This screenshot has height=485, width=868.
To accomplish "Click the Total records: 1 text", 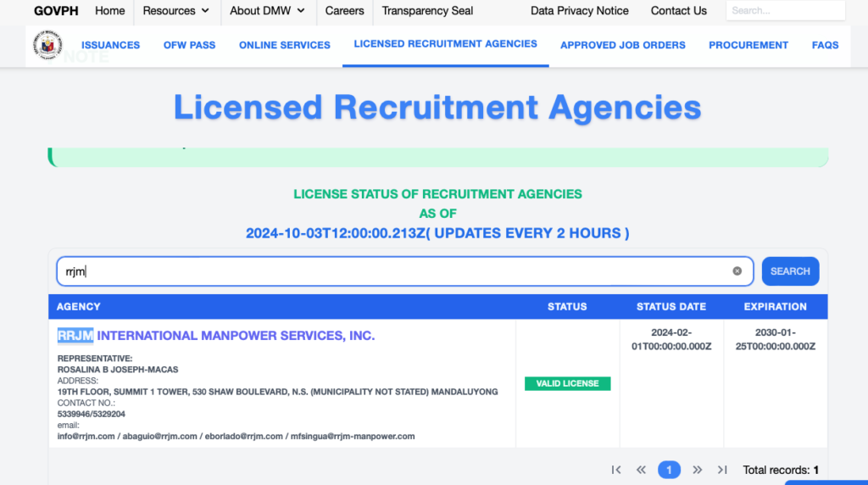I will [781, 470].
